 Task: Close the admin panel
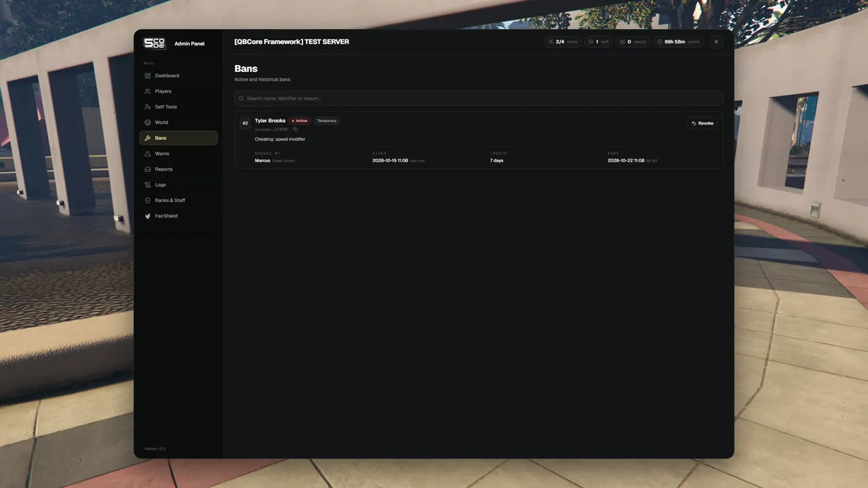(716, 42)
